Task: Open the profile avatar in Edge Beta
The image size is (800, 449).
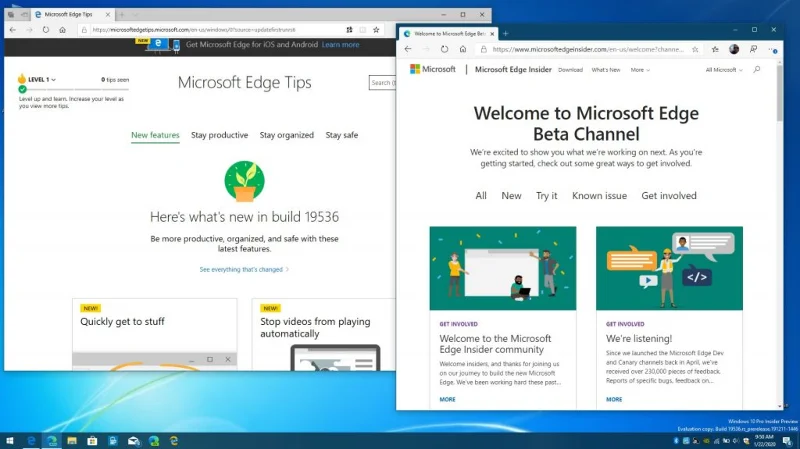Action: pos(734,49)
